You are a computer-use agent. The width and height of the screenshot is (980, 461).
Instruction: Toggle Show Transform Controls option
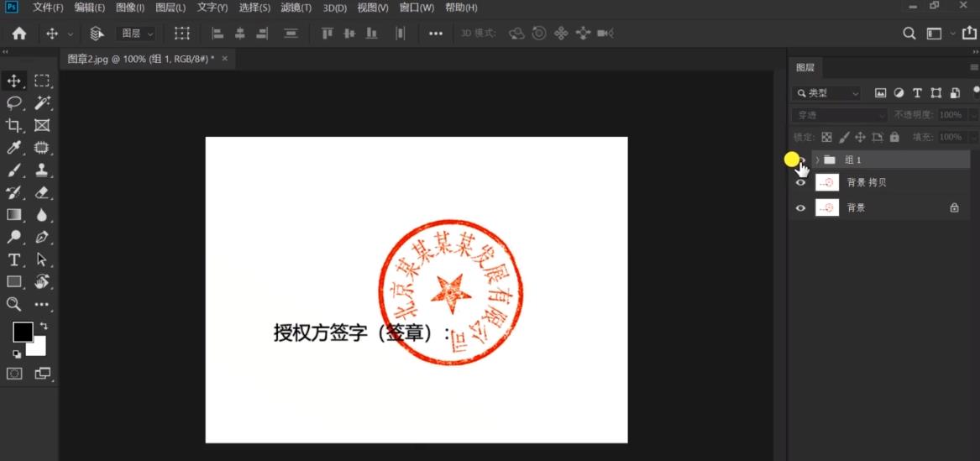click(x=182, y=34)
